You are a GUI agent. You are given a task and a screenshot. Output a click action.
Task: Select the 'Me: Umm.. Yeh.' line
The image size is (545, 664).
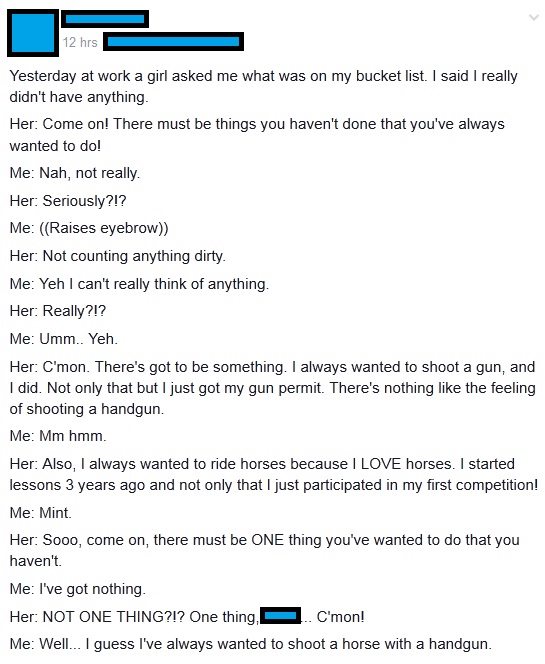[x=64, y=339]
